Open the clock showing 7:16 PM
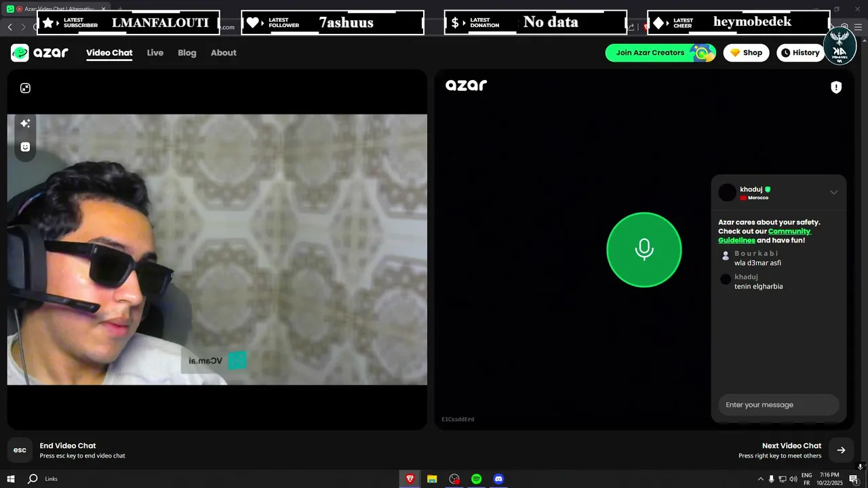The width and height of the screenshot is (868, 488). 829,479
